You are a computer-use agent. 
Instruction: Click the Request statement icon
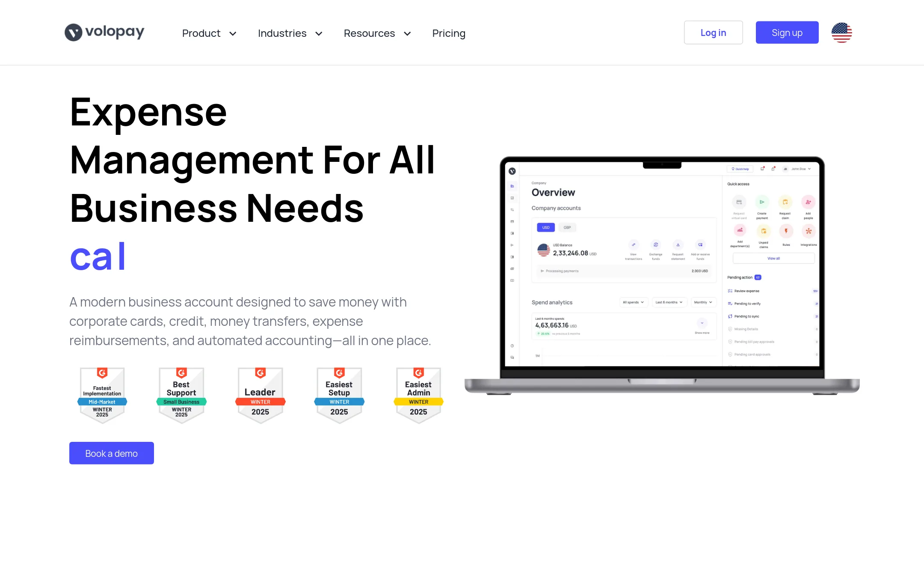678,245
